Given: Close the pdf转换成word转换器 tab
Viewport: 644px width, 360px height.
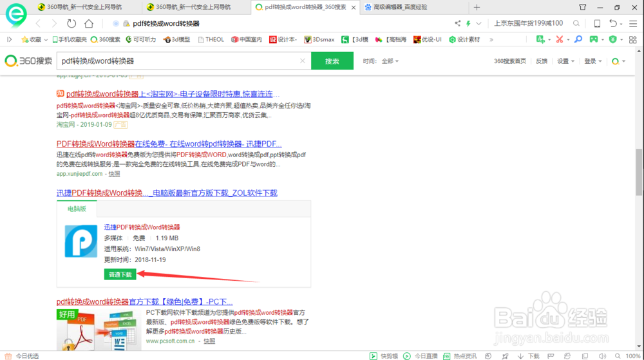Looking at the screenshot, I should [354, 7].
